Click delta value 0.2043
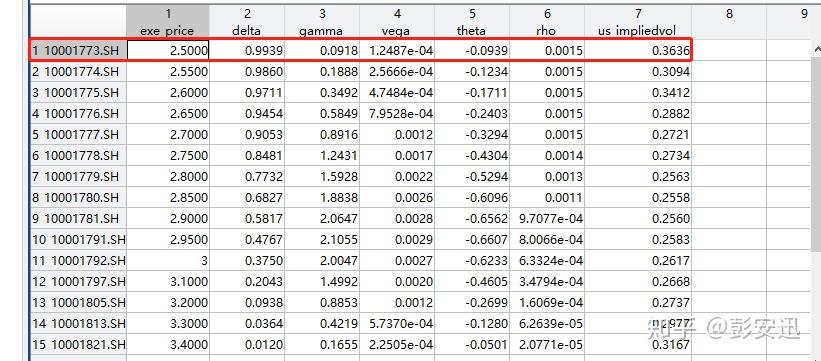 (247, 281)
